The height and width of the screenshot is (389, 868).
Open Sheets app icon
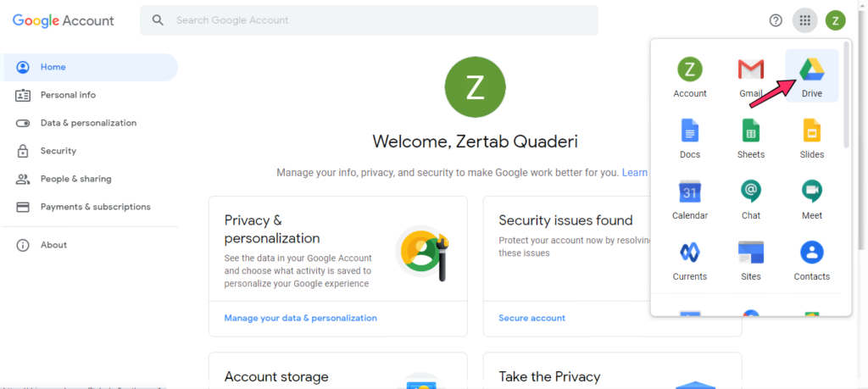(x=751, y=136)
